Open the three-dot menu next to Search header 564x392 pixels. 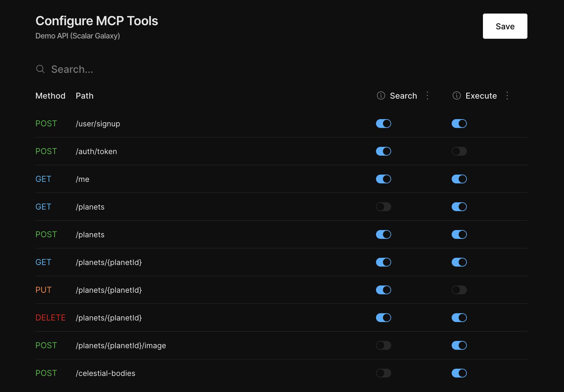(x=427, y=95)
